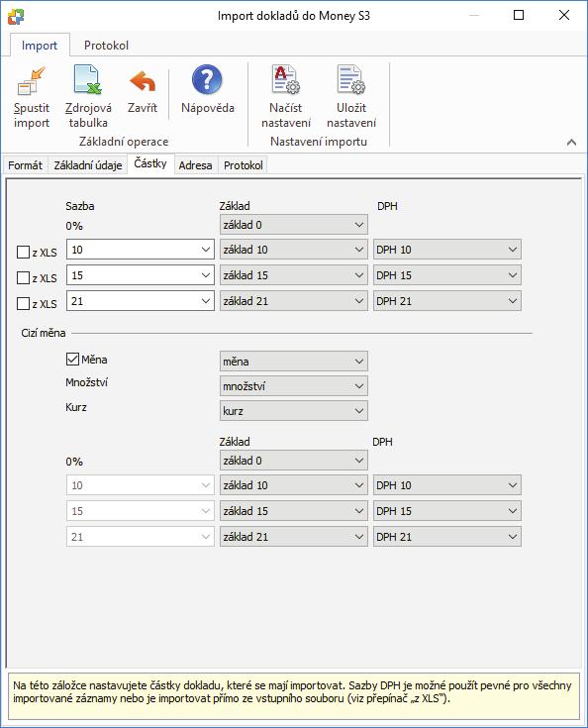Viewport: 588px width, 728px height.
Task: Open the Adresa tab
Action: coord(195,165)
